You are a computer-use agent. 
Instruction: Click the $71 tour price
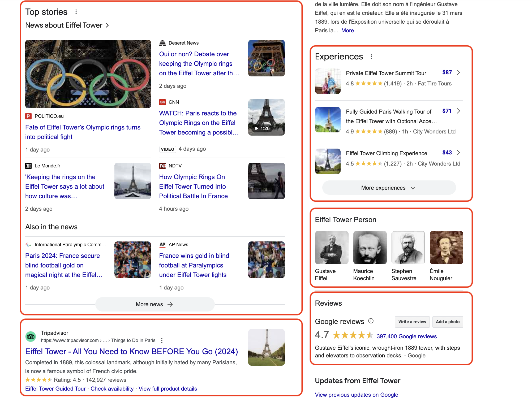pyautogui.click(x=447, y=111)
